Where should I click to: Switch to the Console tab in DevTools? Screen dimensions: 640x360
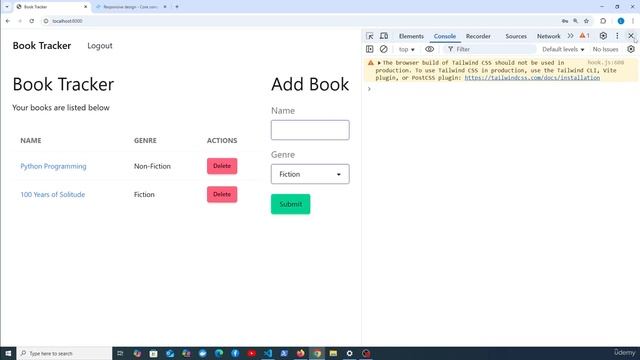pos(445,36)
